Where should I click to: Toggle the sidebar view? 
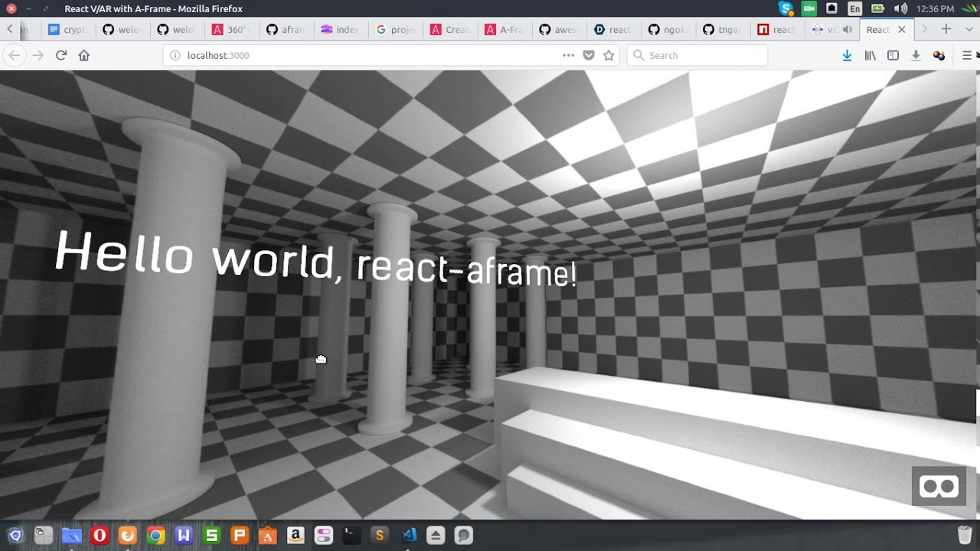click(893, 55)
